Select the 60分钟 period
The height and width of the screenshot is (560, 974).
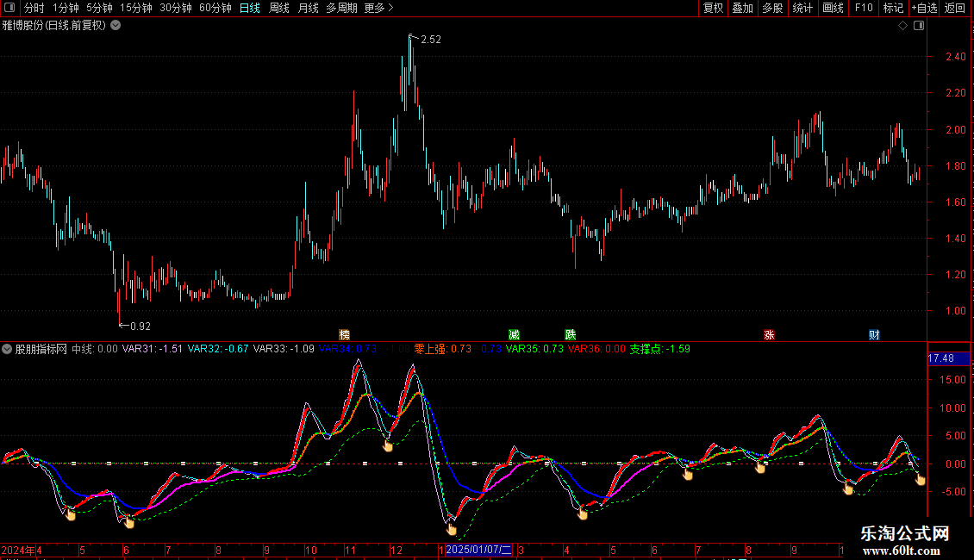pyautogui.click(x=215, y=8)
